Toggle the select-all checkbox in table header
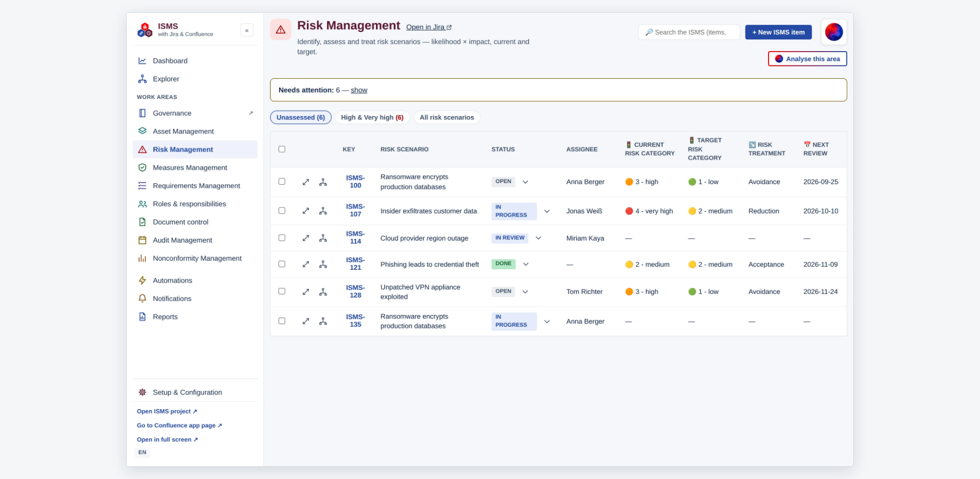This screenshot has width=980, height=479. tap(282, 149)
